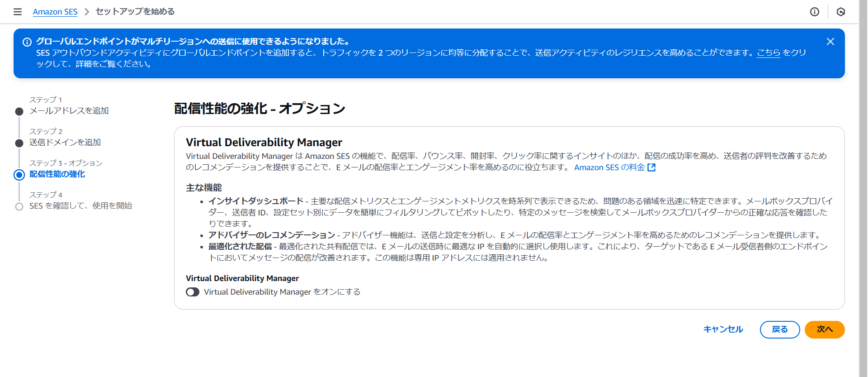
Task: Go to Amazon SES breadcrumb link
Action: [55, 12]
